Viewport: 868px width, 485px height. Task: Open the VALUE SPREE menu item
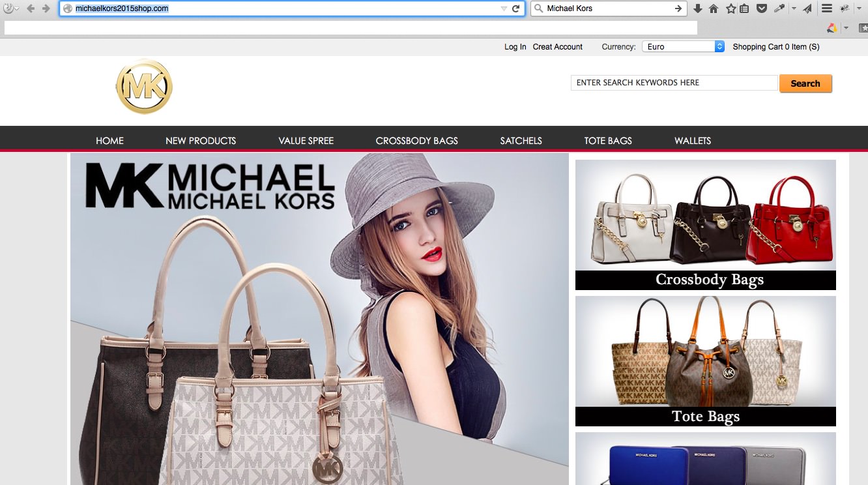(x=306, y=140)
